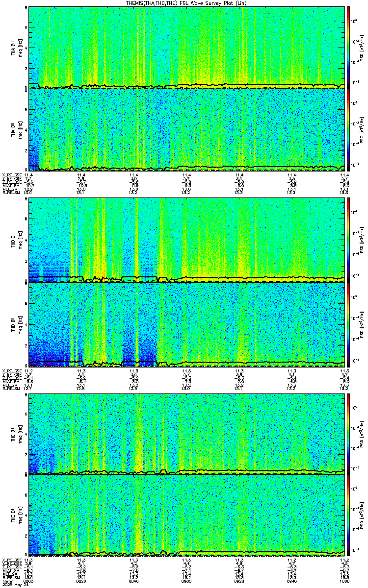Viewport: 368px width, 588px height.
Task: Select the THE B‖ panel color bar
Action: click(x=349, y=515)
